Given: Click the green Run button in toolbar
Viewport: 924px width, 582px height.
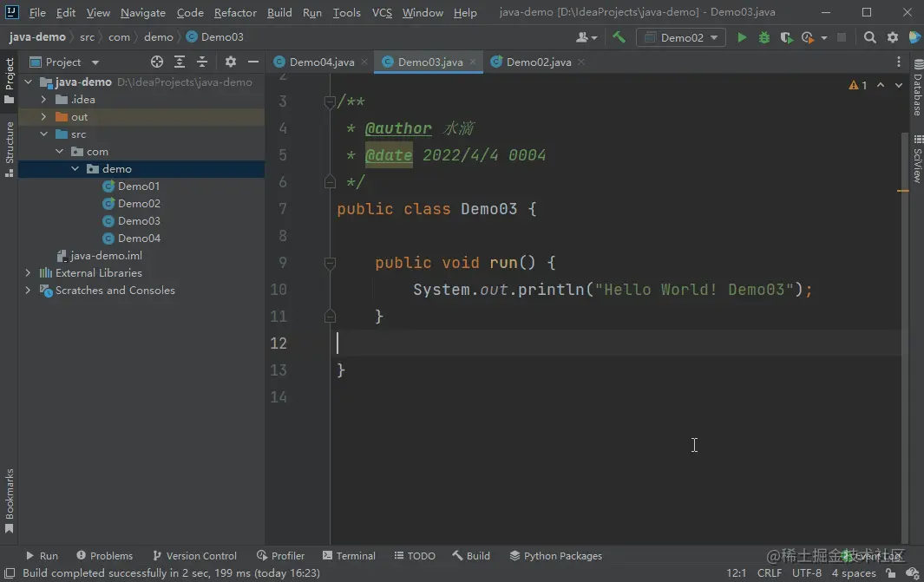Looking at the screenshot, I should click(742, 37).
